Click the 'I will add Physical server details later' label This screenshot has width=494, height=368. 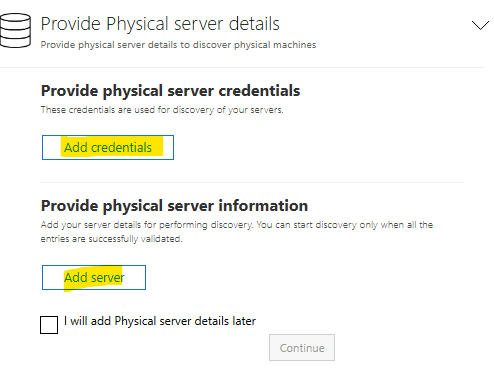160,321
